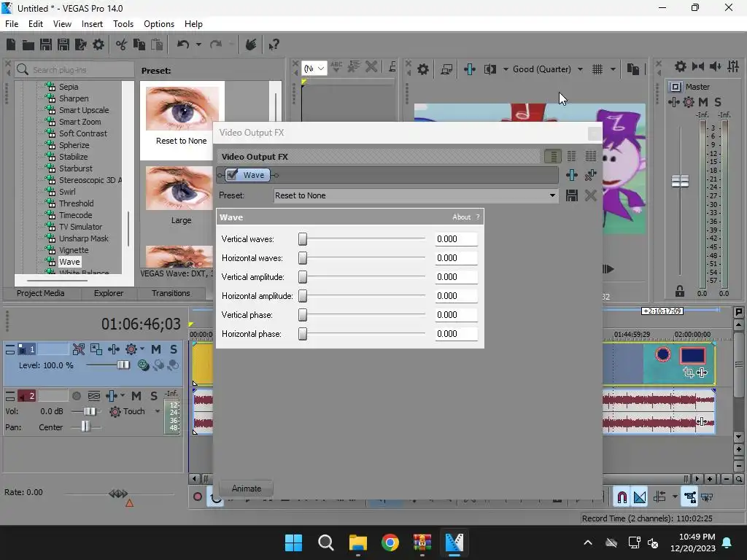
Task: Click the Vertical waves slider handle
Action: click(x=303, y=239)
